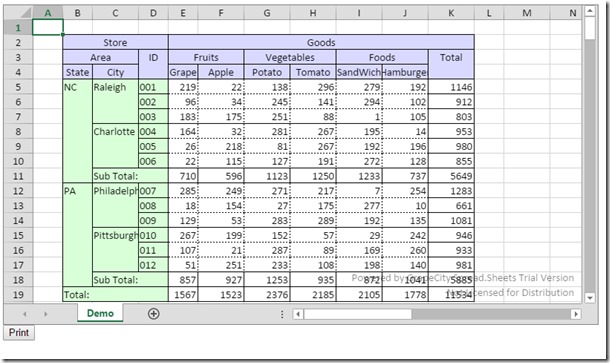Click the PA state cell
This screenshot has height=363, width=610.
point(77,235)
